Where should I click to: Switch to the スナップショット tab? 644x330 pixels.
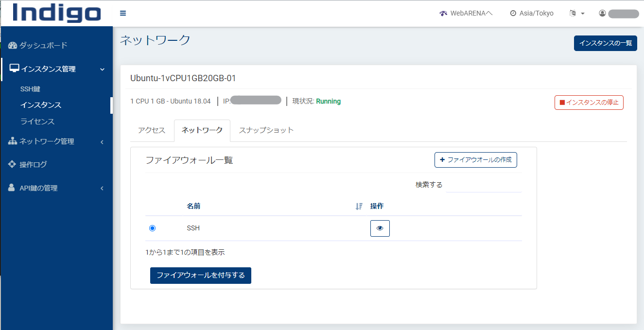266,130
